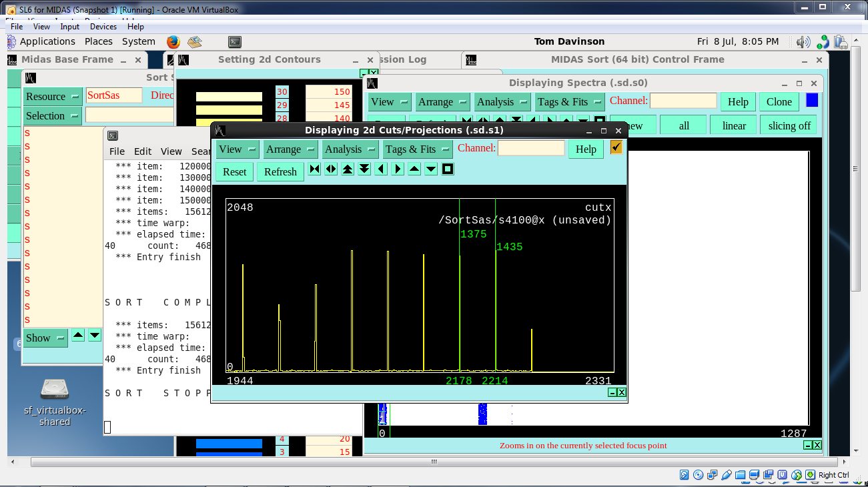868x487 pixels.
Task: Click Help in the 2d Cuts window
Action: coord(586,149)
